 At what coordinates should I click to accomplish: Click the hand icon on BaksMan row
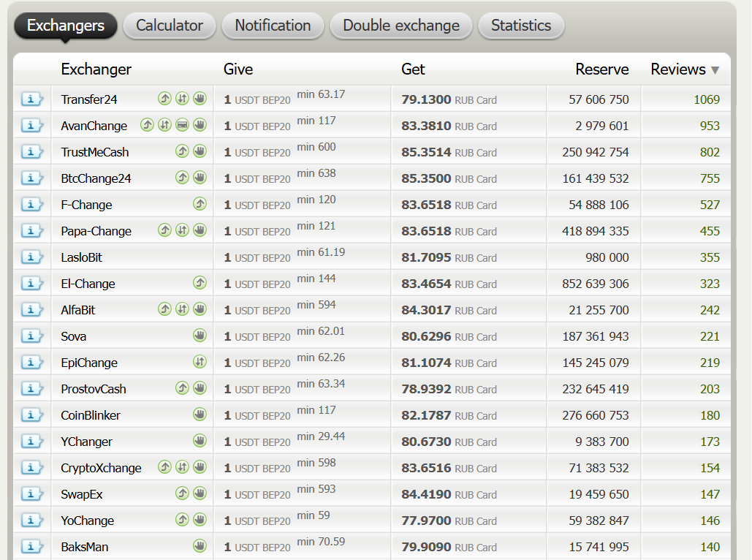coord(200,545)
